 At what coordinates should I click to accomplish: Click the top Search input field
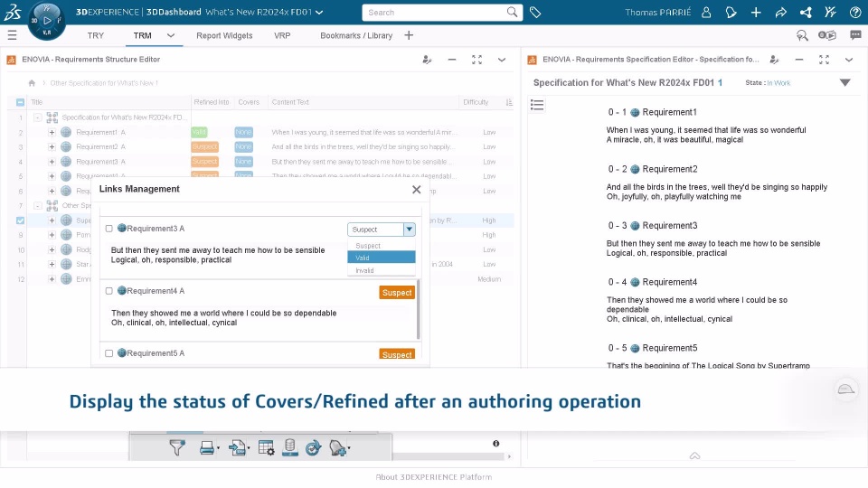pos(435,12)
